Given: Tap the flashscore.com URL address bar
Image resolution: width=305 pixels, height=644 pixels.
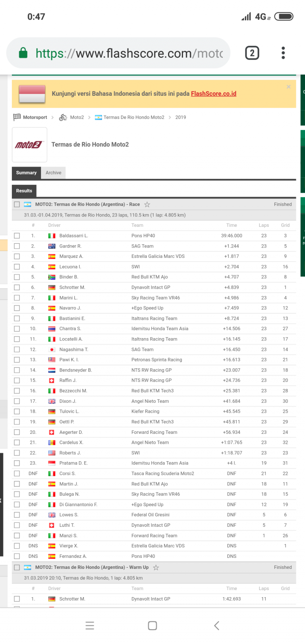Looking at the screenshot, I should 129,53.
